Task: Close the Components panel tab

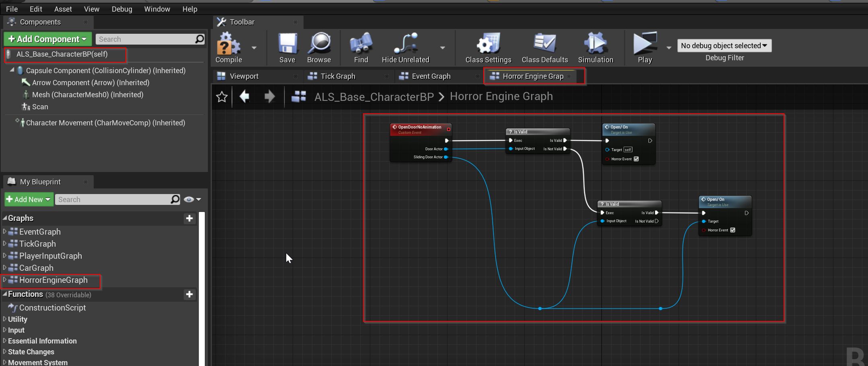Action: coord(86,22)
